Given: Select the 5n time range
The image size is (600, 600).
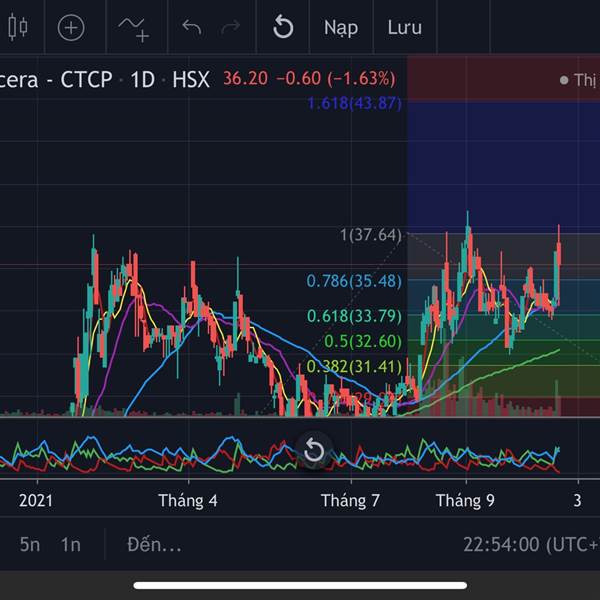Looking at the screenshot, I should click(x=30, y=545).
